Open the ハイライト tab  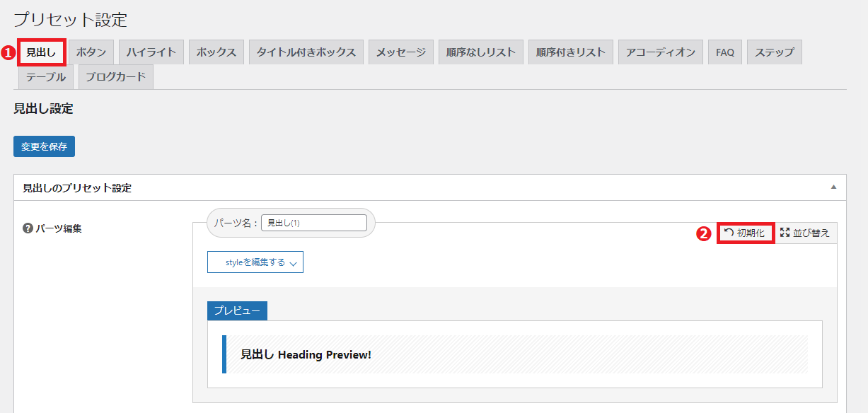(151, 52)
